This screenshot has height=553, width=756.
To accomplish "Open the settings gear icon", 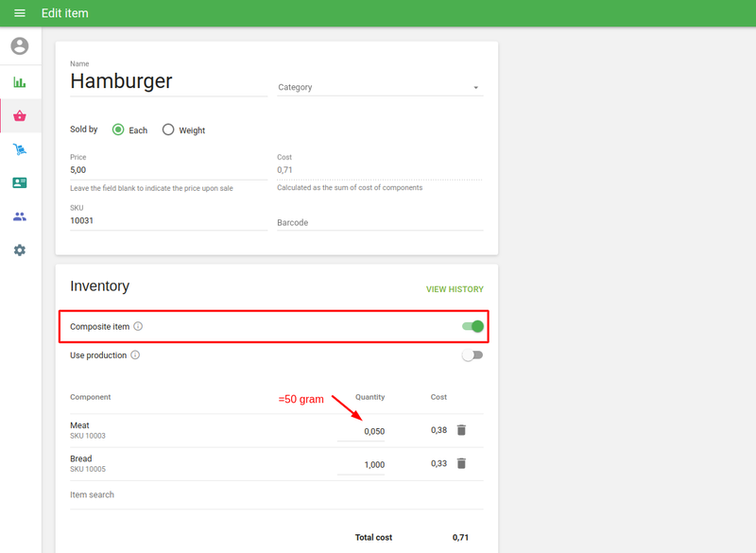I will [x=20, y=251].
